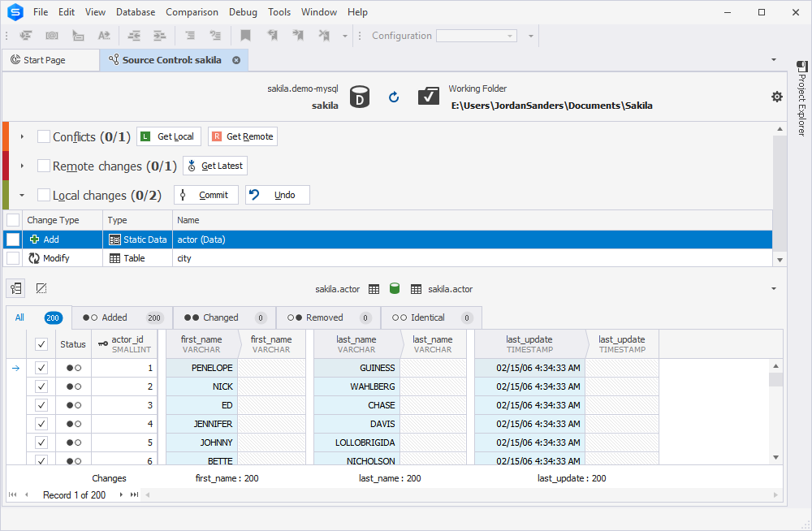Viewport: 812px width, 531px height.
Task: Open the Source Control settings gear
Action: pyautogui.click(x=777, y=97)
